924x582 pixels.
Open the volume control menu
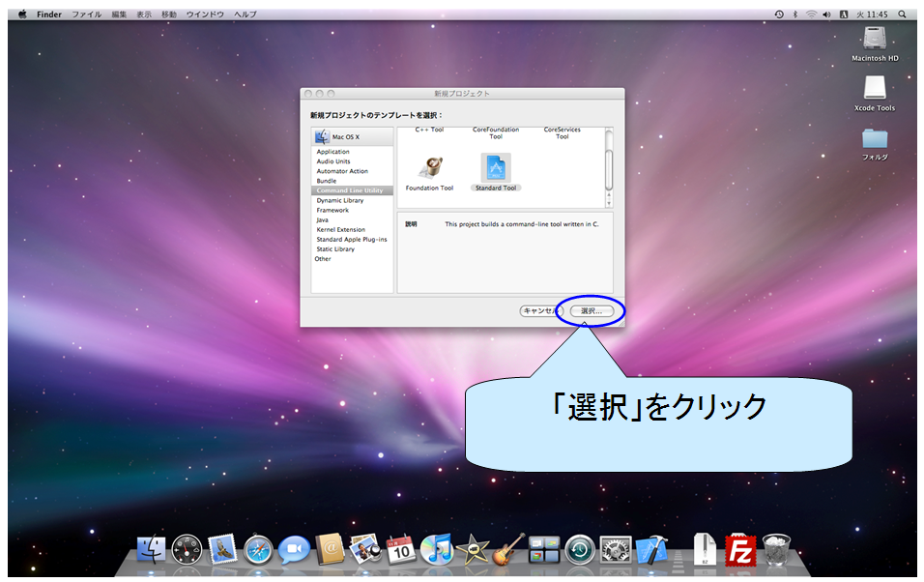click(827, 15)
